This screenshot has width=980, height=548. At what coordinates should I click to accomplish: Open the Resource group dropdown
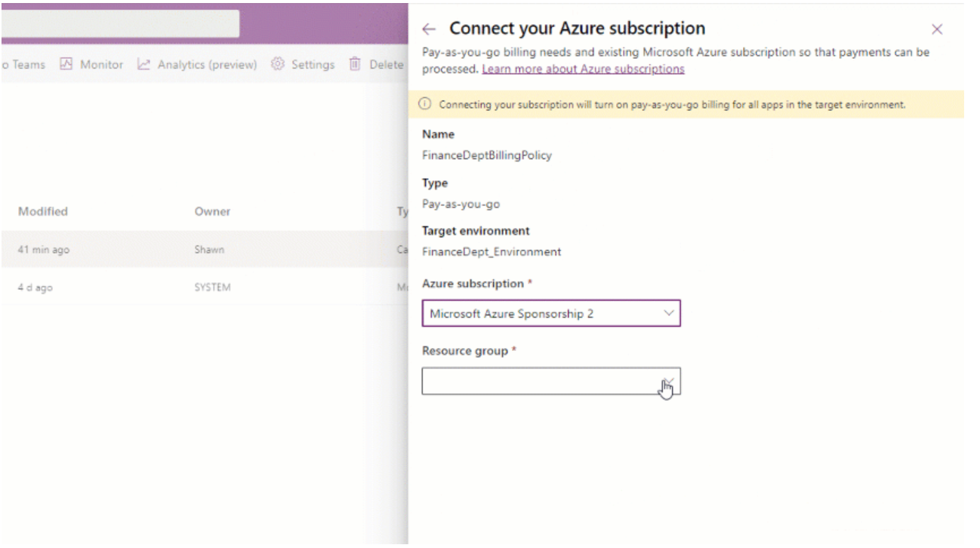pos(551,381)
